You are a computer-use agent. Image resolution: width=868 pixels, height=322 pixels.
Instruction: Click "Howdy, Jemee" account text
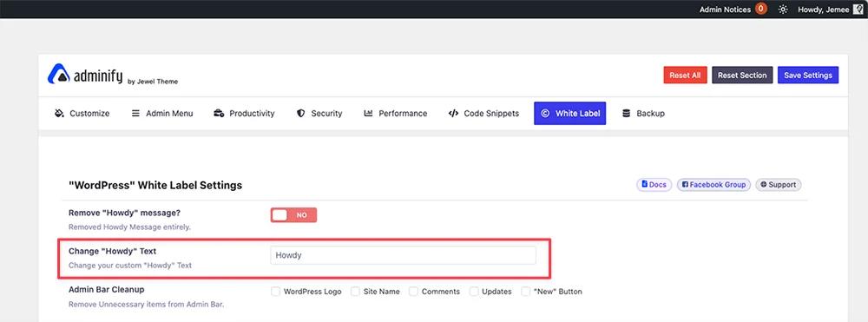(x=824, y=10)
